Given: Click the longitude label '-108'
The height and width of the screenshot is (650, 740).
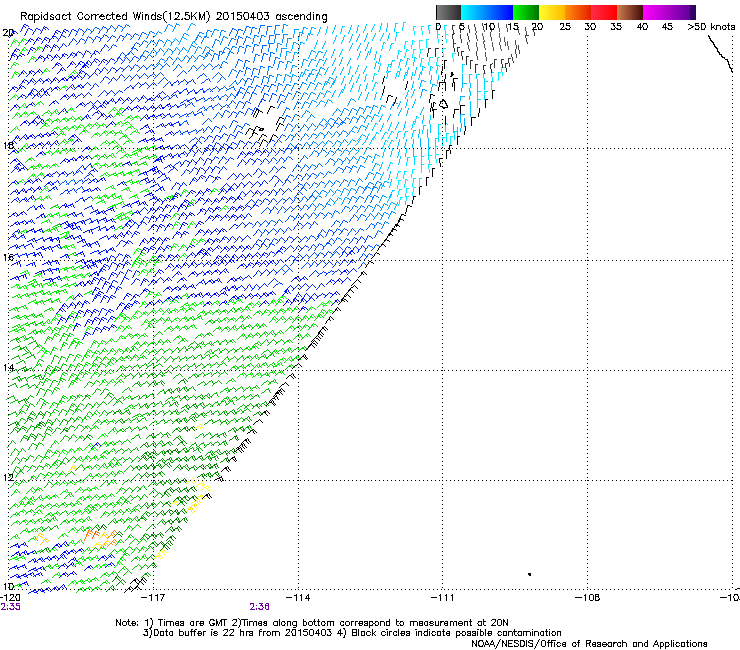Looking at the screenshot, I should point(588,598).
